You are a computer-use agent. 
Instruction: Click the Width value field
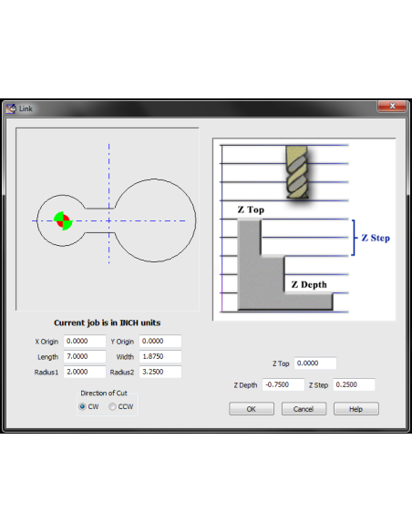pos(160,356)
